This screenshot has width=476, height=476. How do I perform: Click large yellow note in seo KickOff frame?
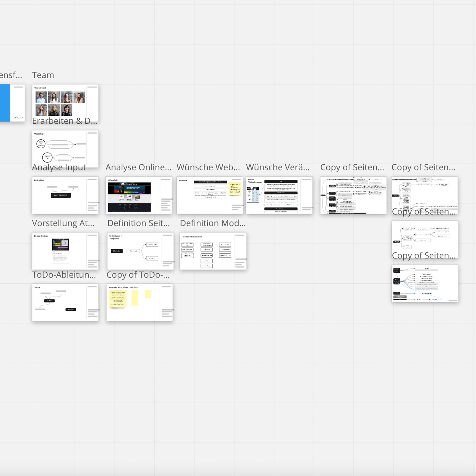click(x=118, y=299)
